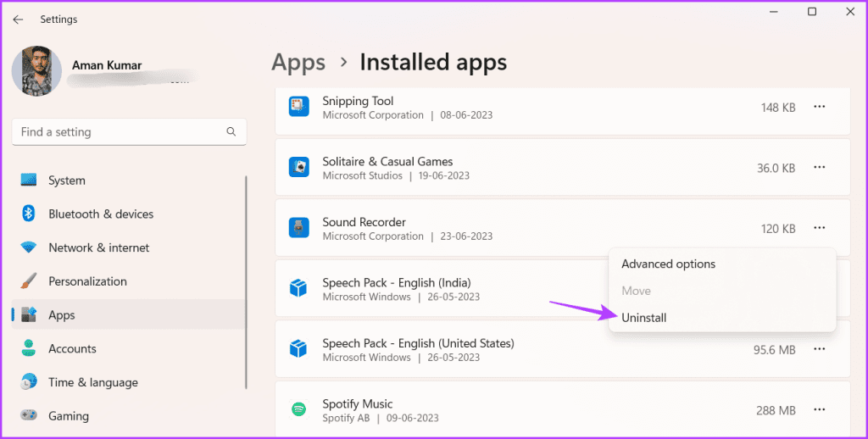Click the Accounts person icon

[29, 348]
